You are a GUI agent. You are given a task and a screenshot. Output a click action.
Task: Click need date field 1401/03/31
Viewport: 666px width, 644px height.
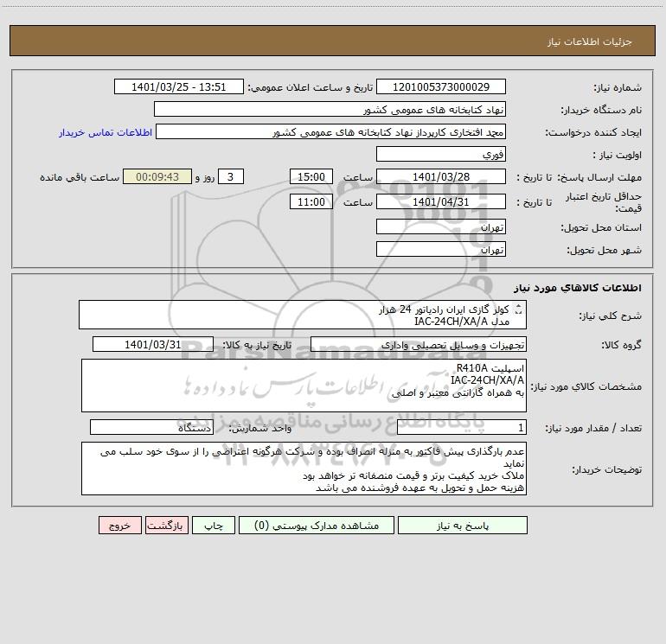click(x=153, y=344)
